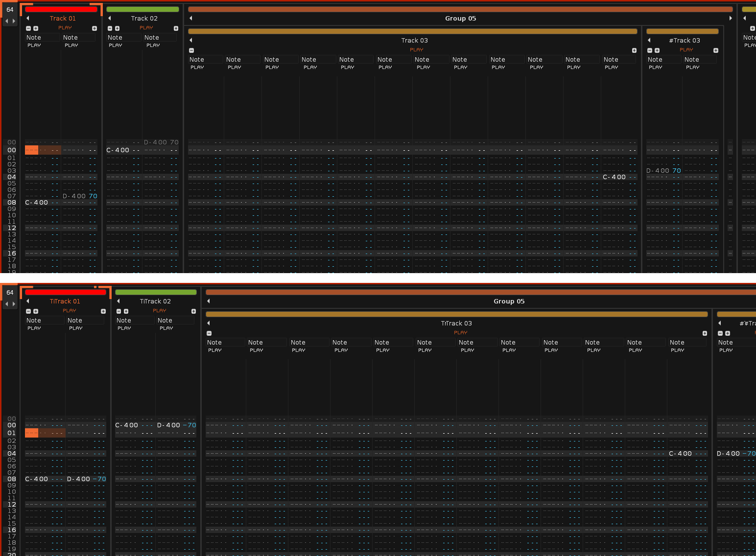756x556 pixels.
Task: Select C-4 00 note in TiTrack 03
Action: pyautogui.click(x=681, y=454)
